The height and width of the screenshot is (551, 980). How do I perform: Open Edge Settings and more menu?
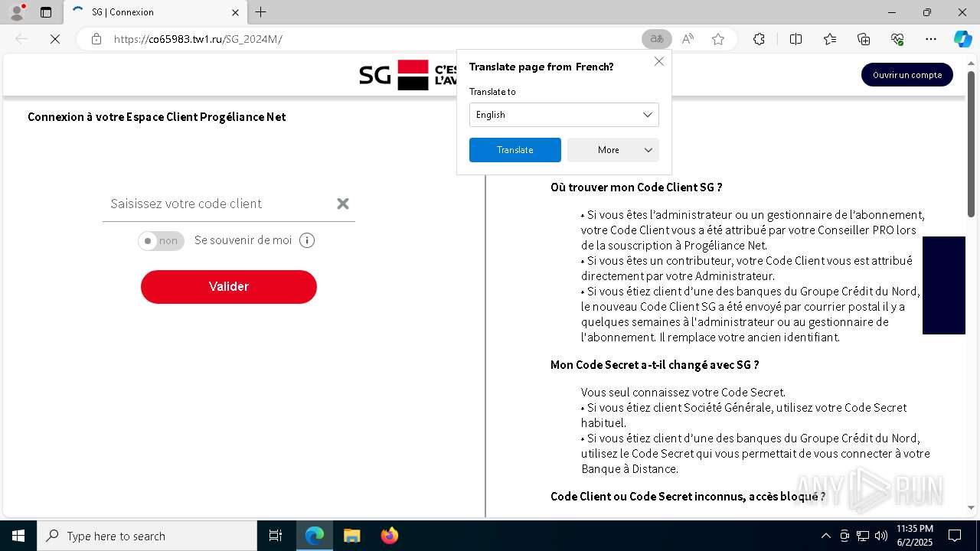pos(931,39)
